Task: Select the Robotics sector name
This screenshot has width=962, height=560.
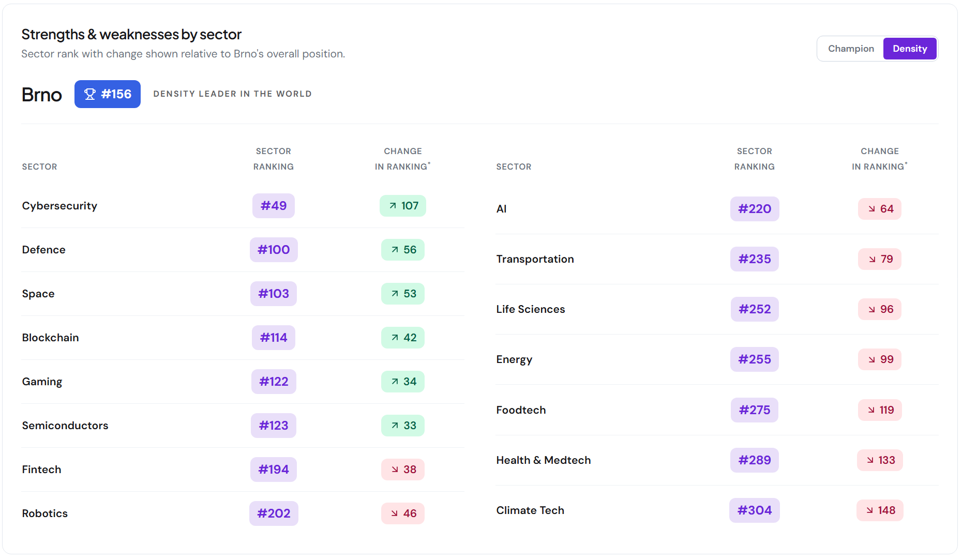Action: [45, 513]
